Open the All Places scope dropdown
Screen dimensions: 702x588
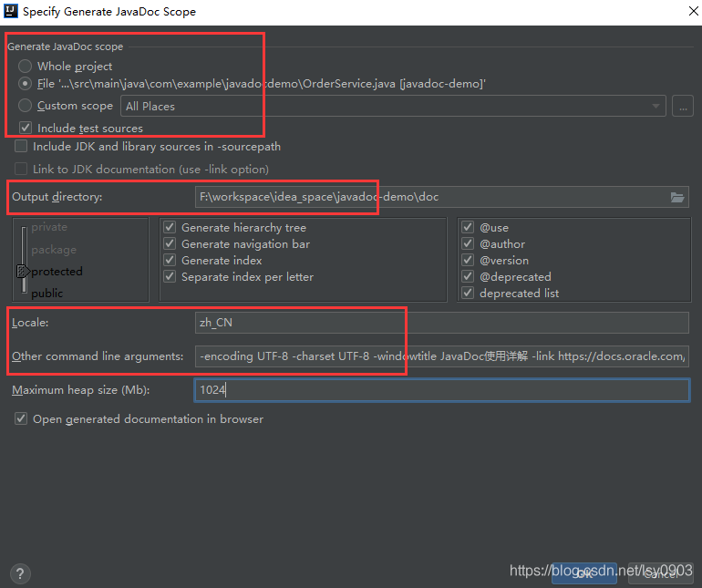point(393,106)
